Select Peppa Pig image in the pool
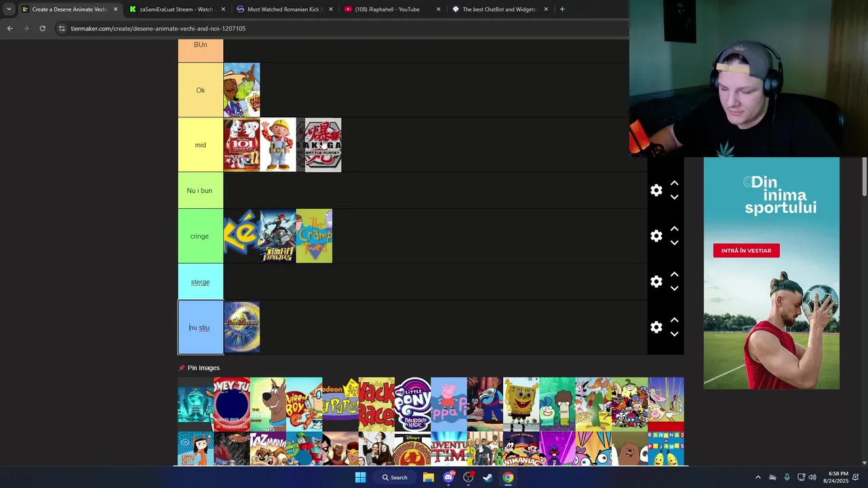 (x=449, y=404)
